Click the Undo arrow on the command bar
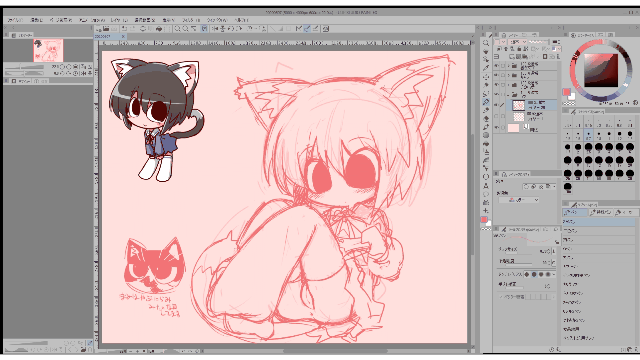The width and height of the screenshot is (640, 360). click(124, 29)
